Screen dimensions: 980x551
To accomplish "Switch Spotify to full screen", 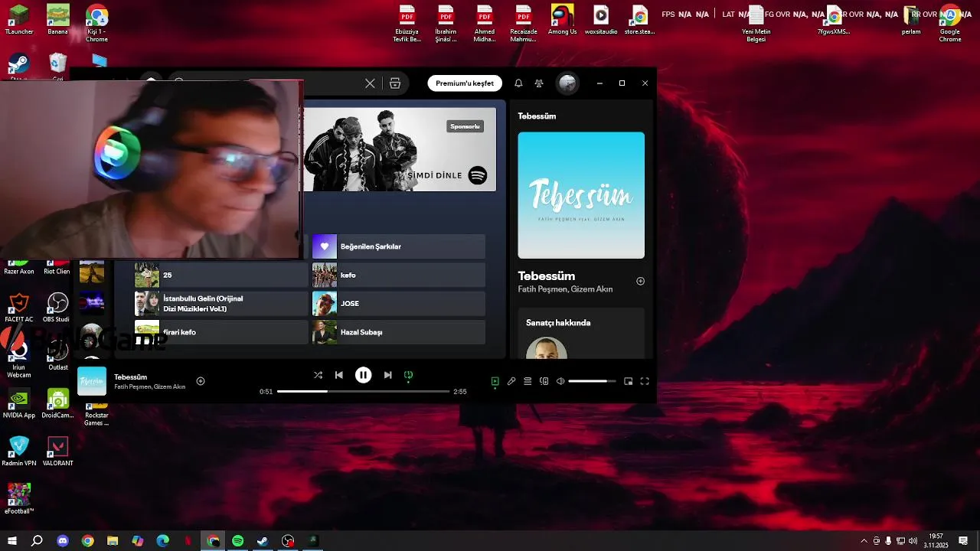I will pyautogui.click(x=645, y=381).
